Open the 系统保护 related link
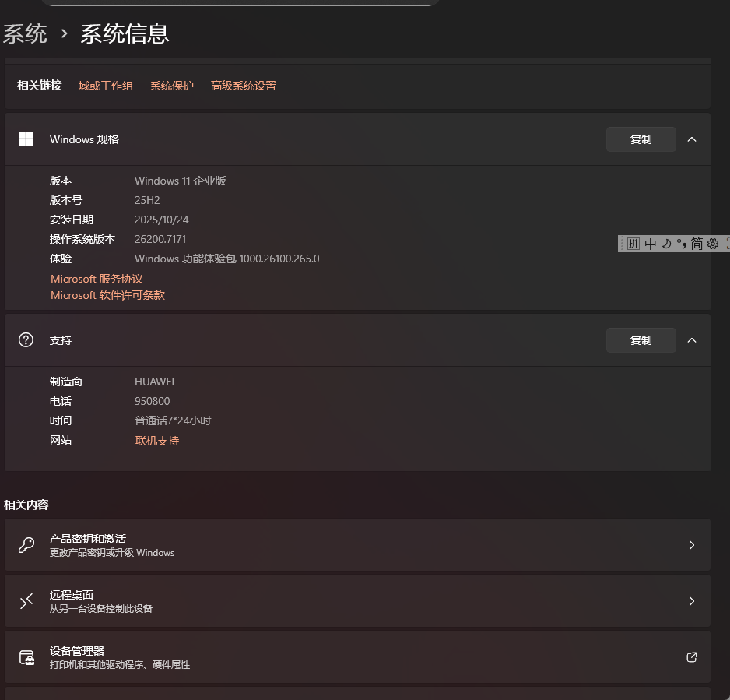This screenshot has height=700, width=730. 172,86
